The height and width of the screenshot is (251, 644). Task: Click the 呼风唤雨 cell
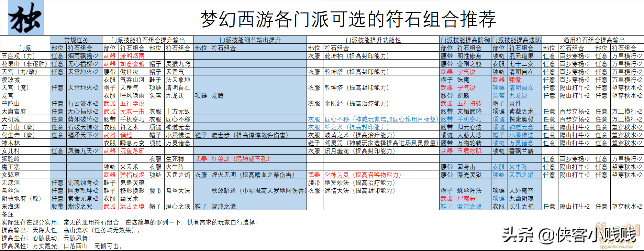pos(133,95)
